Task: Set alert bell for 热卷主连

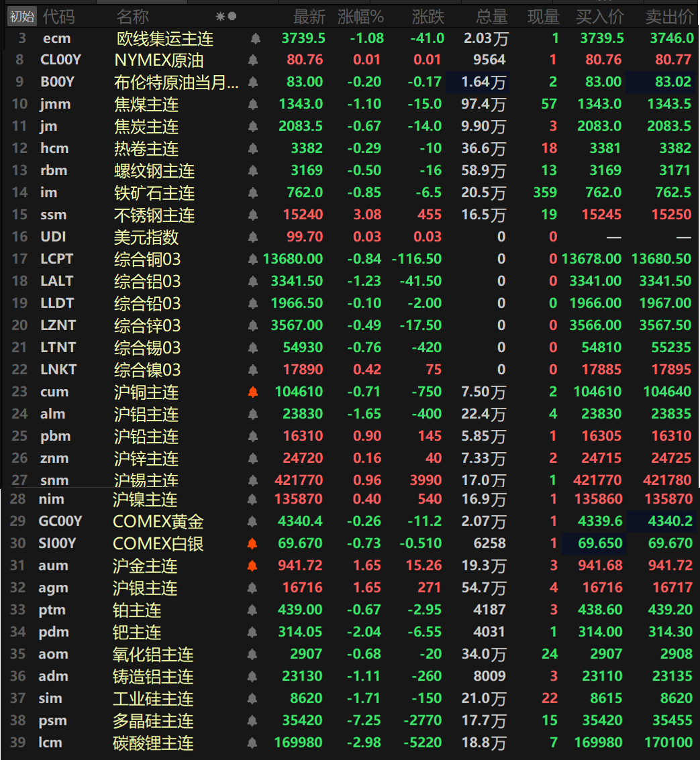Action: tap(253, 148)
